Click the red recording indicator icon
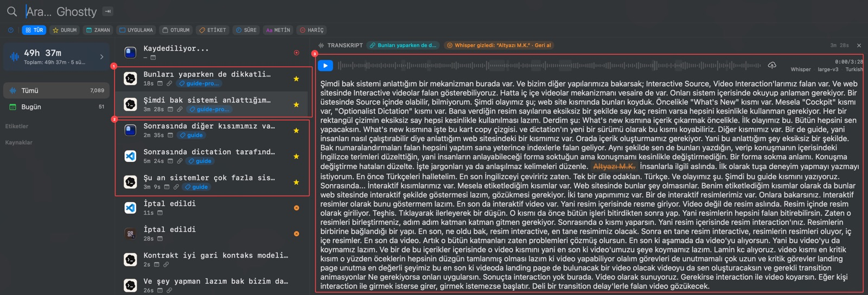 (x=296, y=53)
